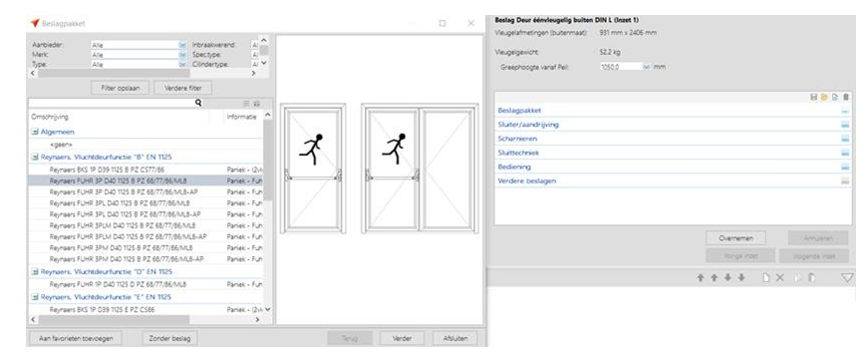This screenshot has width=868, height=362.
Task: Click the yellow open-folder icon in the hardware panel
Action: (x=824, y=97)
